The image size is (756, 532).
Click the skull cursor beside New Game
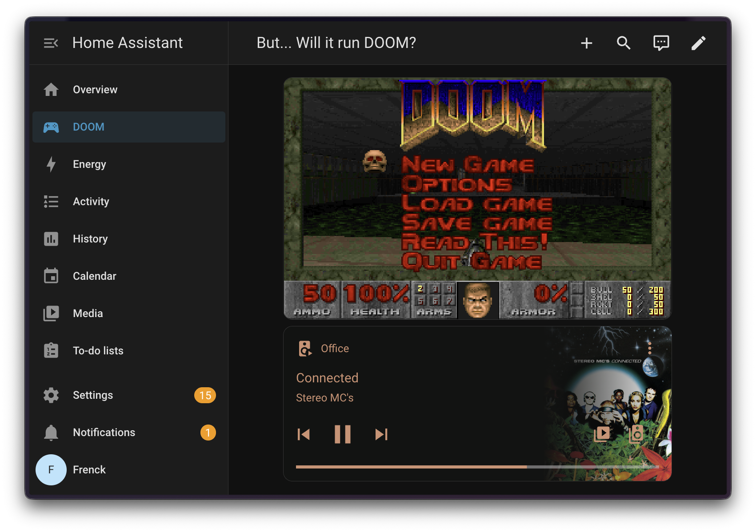tap(375, 161)
